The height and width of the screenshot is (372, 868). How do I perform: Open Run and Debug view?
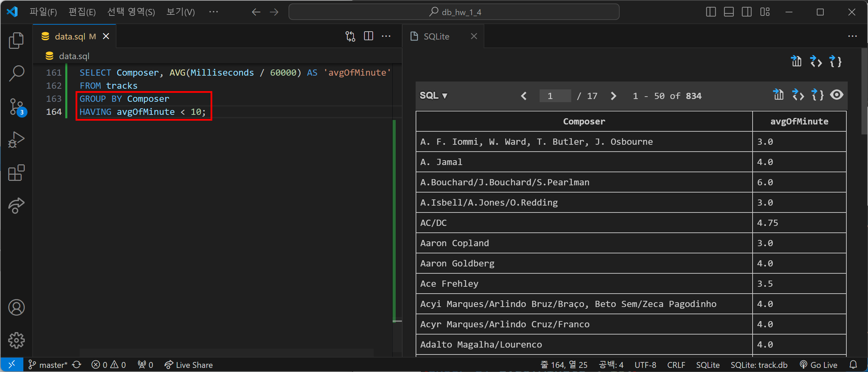coord(16,140)
